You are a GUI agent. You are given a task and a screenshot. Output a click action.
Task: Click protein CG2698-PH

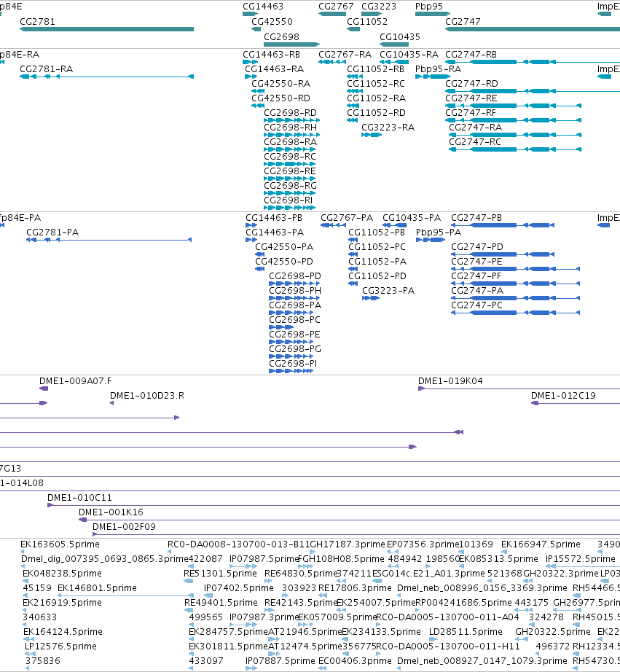click(295, 291)
